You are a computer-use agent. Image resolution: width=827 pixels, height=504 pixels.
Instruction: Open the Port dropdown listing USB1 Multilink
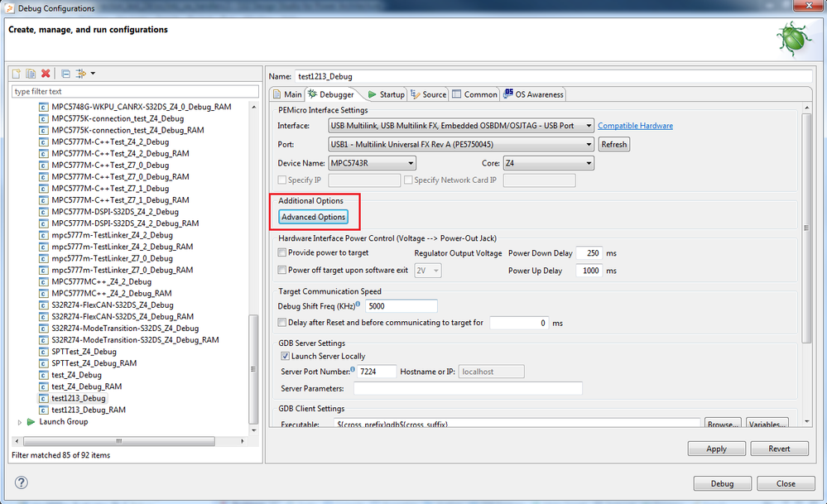pos(461,145)
